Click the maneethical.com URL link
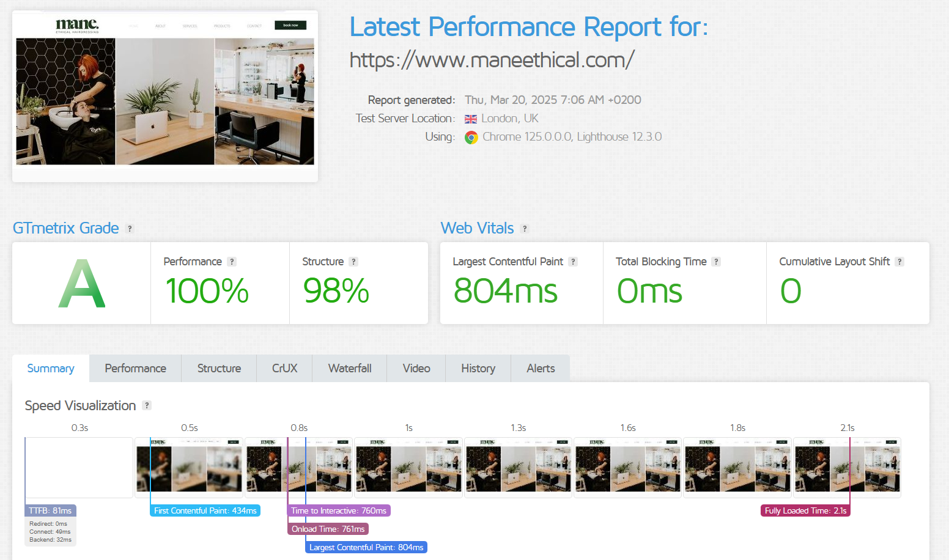Image resolution: width=949 pixels, height=560 pixels. 492,60
